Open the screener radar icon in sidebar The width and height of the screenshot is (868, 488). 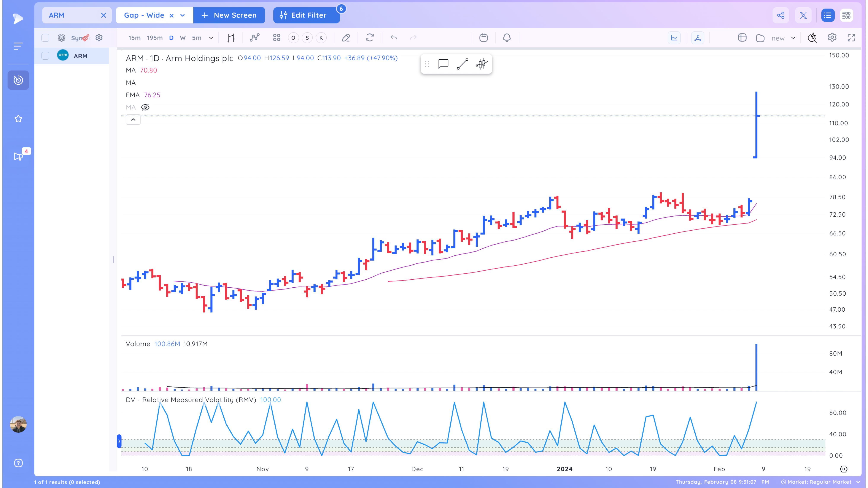click(x=18, y=80)
